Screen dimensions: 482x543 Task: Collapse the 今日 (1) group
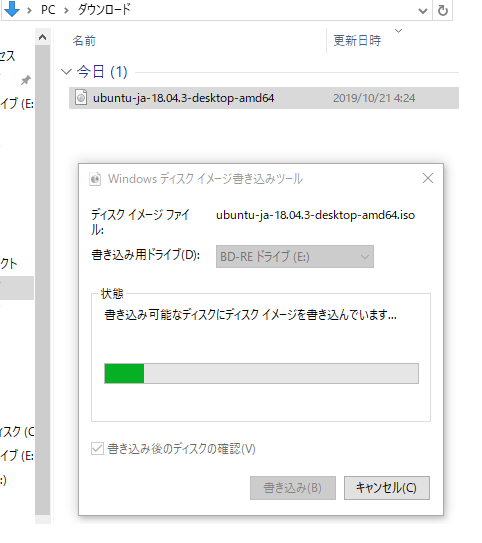click(x=66, y=72)
